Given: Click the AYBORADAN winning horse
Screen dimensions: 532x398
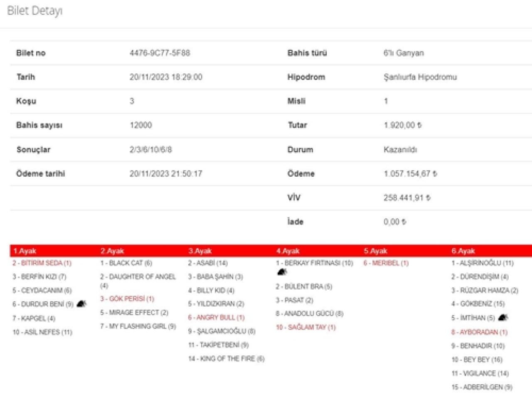Looking at the screenshot, I should pos(479,332).
